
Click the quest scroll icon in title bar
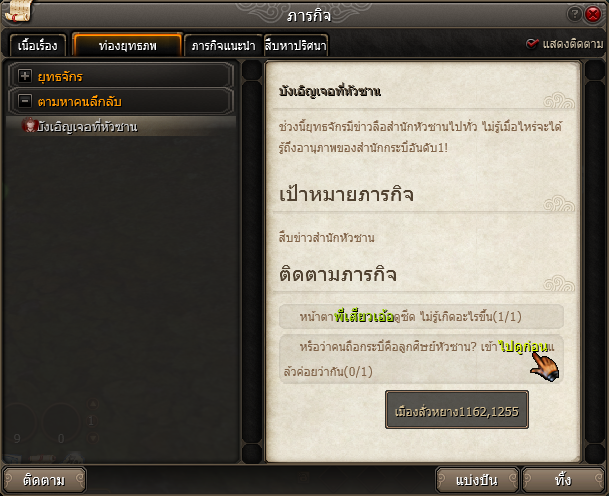18,11
